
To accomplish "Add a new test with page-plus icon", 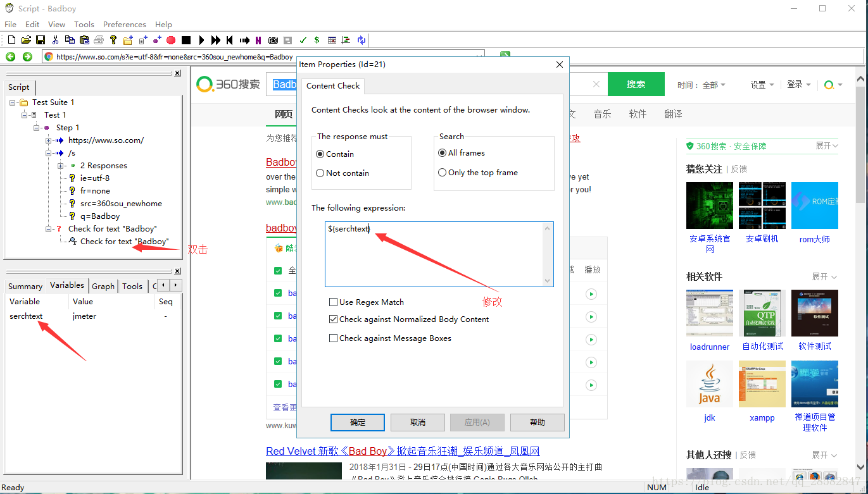I will click(143, 40).
